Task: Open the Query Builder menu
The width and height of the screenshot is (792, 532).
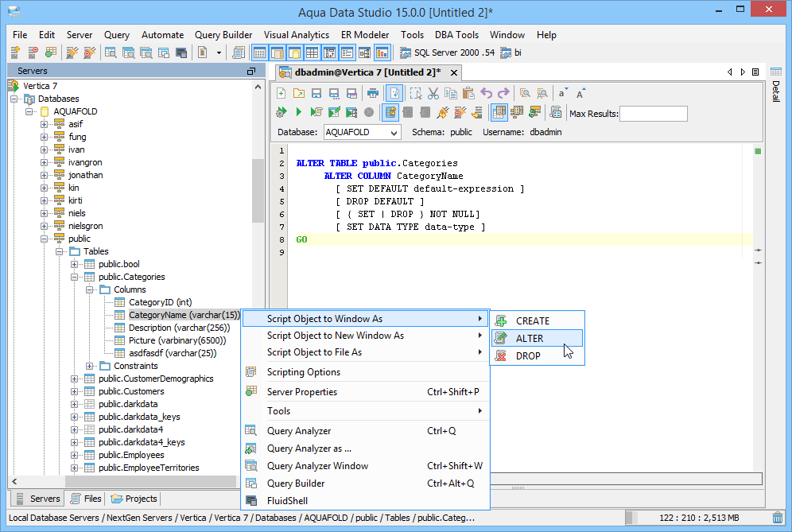Action: [223, 35]
